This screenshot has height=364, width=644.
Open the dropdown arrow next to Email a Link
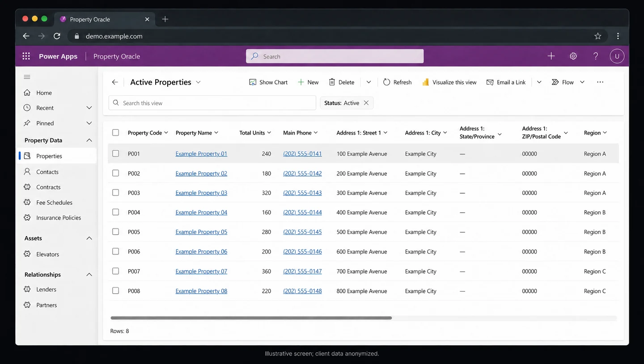tap(539, 82)
